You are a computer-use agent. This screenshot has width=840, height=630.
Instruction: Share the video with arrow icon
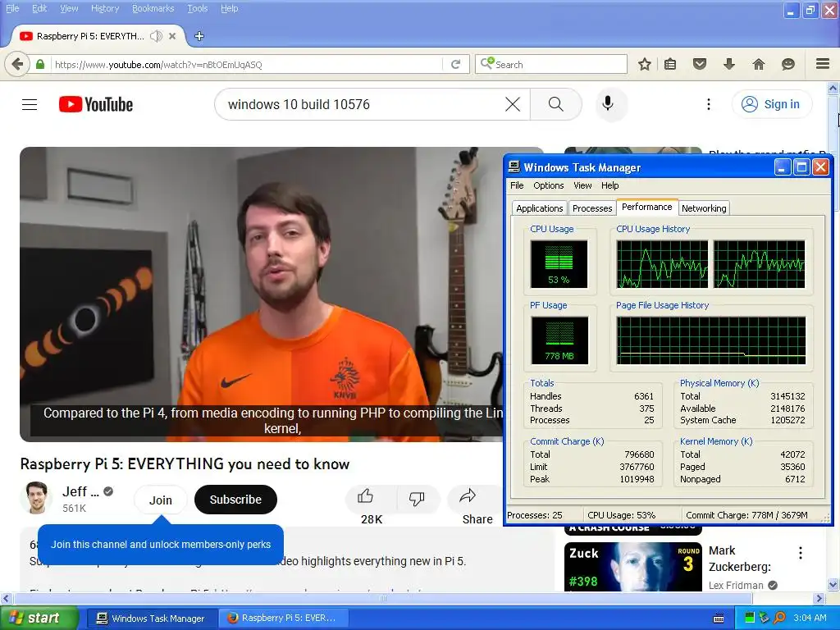pyautogui.click(x=468, y=496)
